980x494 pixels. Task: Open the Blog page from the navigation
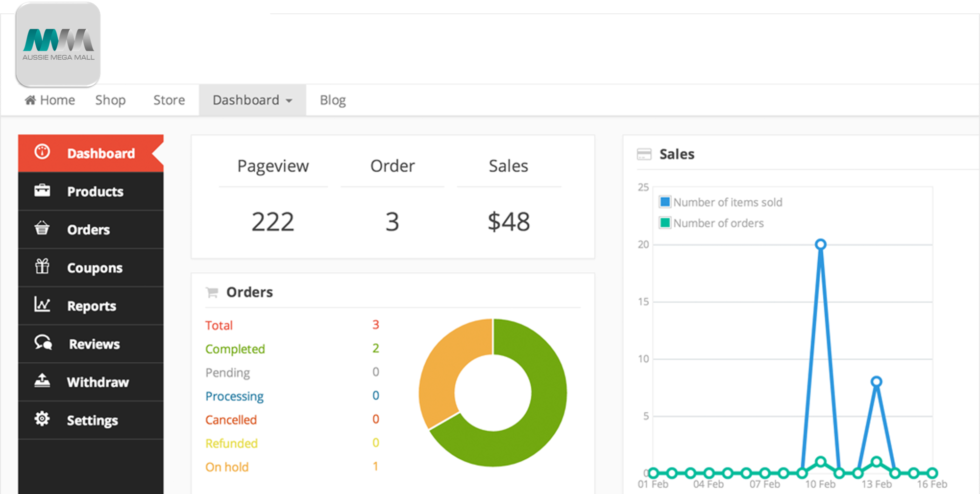point(332,99)
